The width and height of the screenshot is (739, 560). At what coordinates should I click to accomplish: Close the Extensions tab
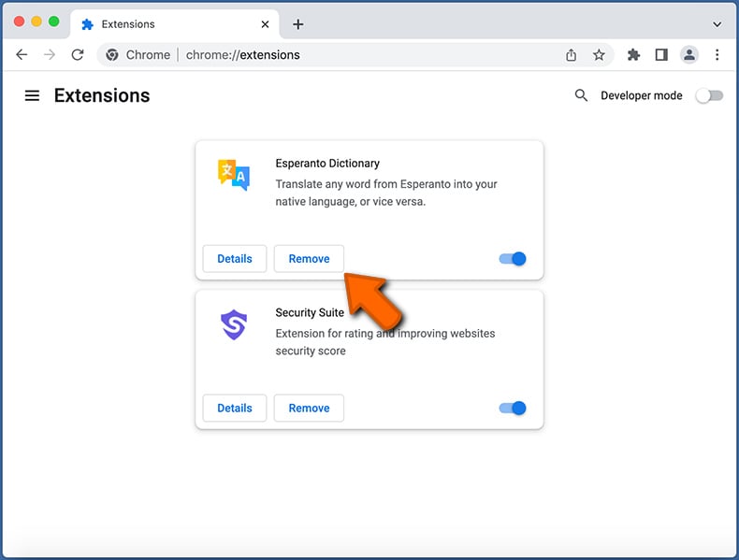click(x=266, y=24)
